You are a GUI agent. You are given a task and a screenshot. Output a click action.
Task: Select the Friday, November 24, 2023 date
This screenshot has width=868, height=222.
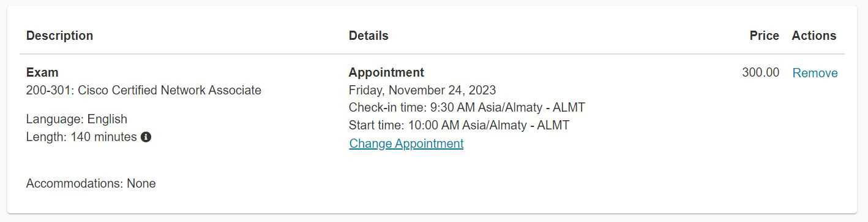422,90
